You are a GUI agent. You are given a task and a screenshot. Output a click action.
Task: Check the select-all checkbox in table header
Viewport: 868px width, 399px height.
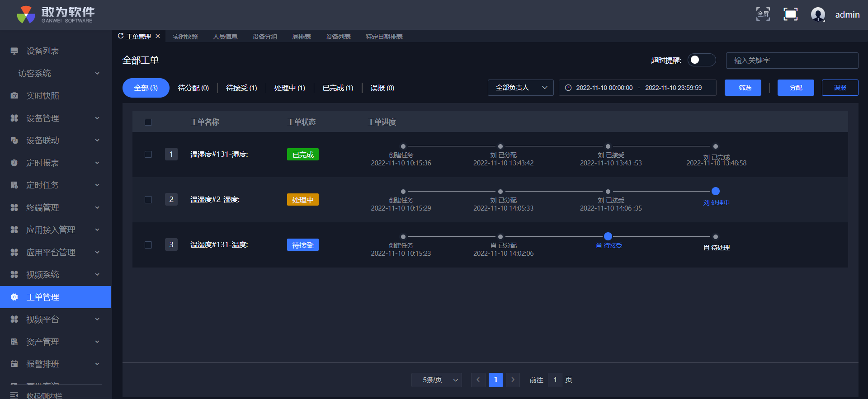(148, 122)
